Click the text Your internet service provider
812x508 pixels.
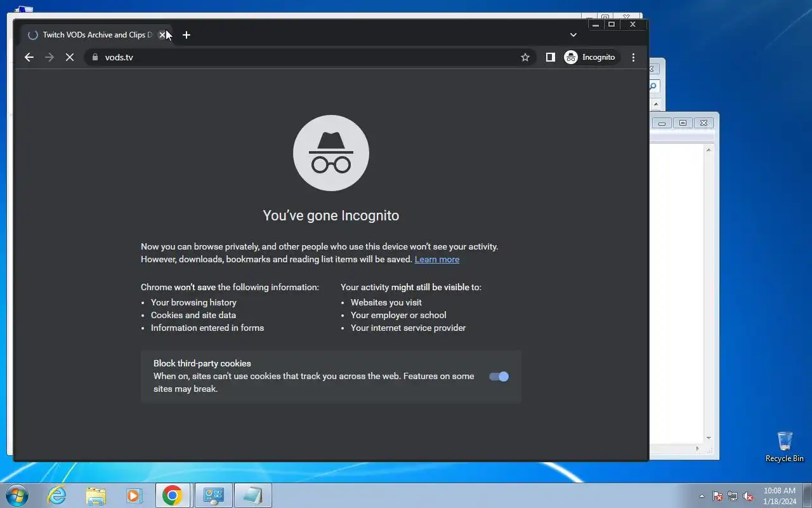[409, 328]
